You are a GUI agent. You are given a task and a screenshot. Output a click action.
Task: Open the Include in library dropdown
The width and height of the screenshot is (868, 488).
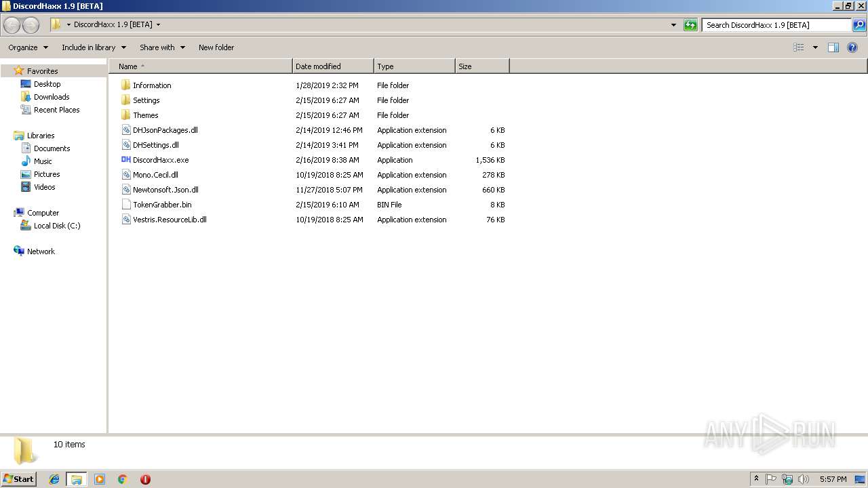coord(94,47)
